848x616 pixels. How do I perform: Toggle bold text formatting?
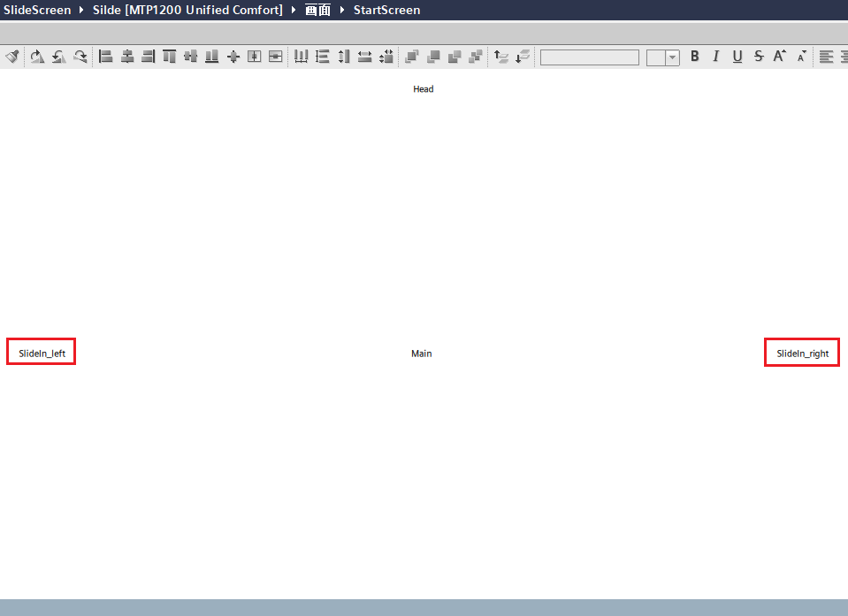point(695,57)
